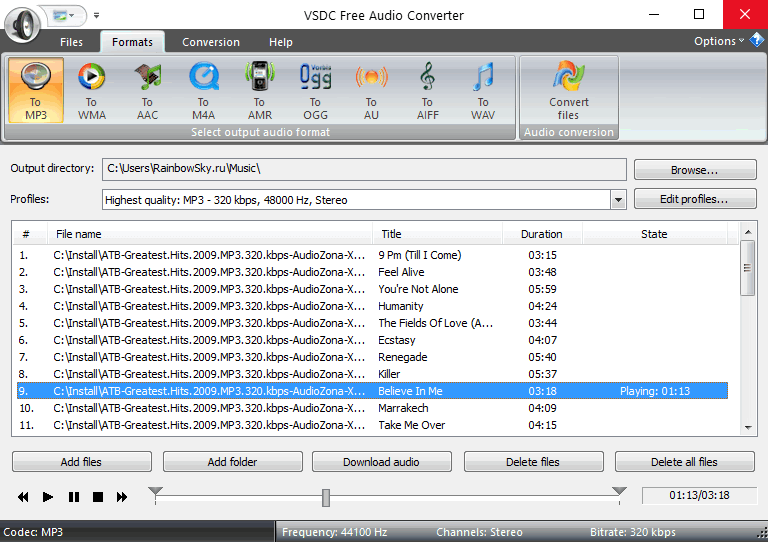The width and height of the screenshot is (768, 542).
Task: Click the Bitrate: 320 kbps status entry
Action: [x=633, y=532]
